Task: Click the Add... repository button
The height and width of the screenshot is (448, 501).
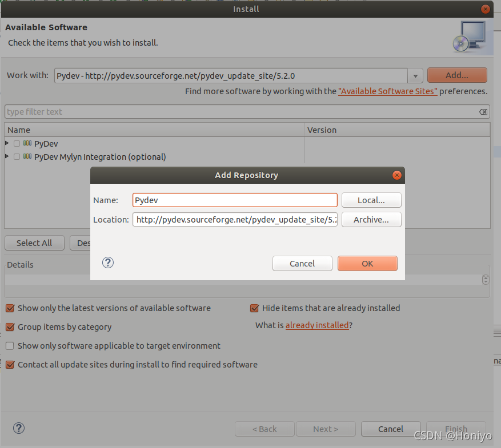Action: click(457, 75)
